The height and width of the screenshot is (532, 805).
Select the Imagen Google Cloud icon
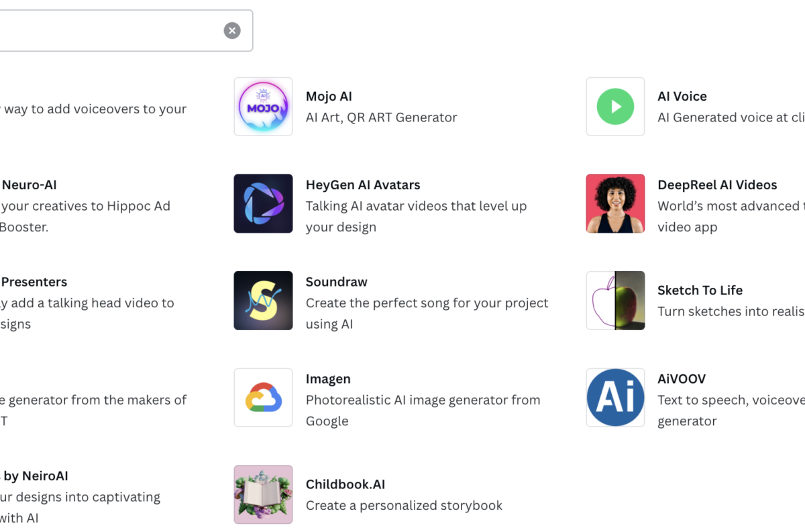pos(263,397)
